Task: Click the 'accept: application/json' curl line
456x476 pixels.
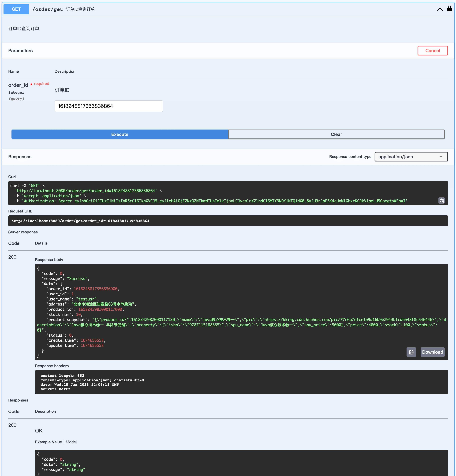Action: [x=51, y=196]
